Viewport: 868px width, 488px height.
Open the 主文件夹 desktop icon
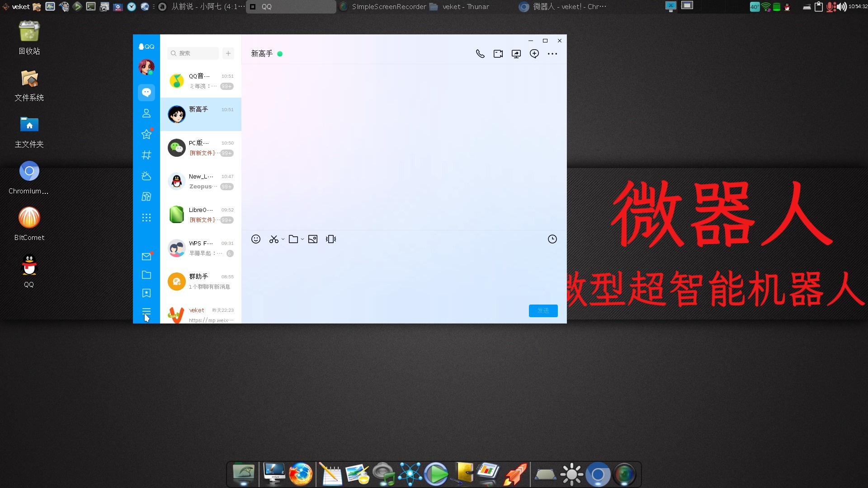[29, 132]
